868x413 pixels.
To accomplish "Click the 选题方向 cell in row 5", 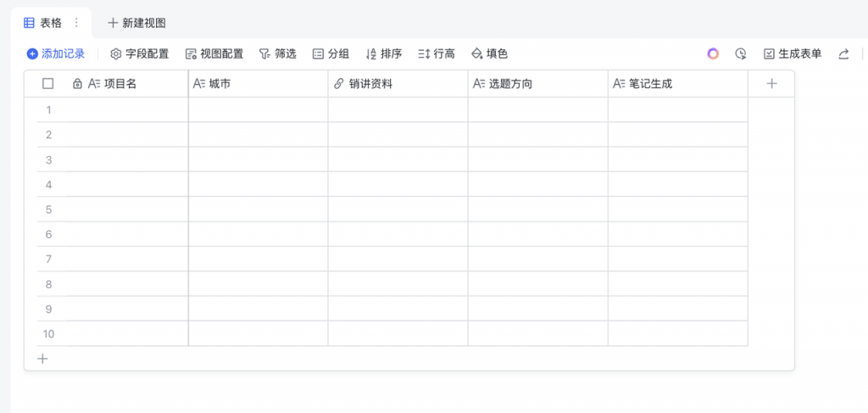I will (538, 209).
